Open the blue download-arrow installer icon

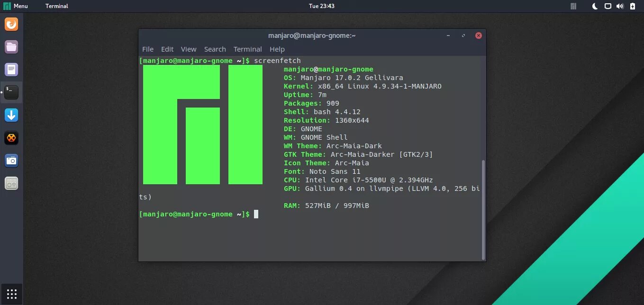11,115
